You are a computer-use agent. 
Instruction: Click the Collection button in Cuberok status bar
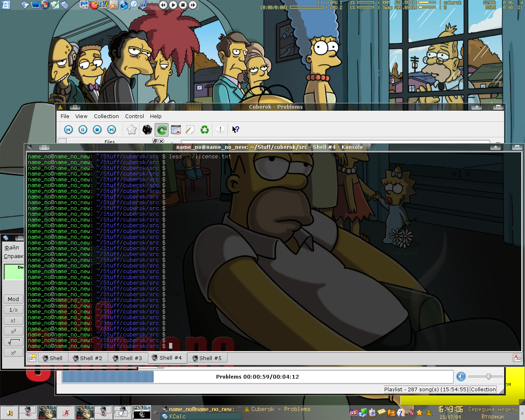(483, 389)
